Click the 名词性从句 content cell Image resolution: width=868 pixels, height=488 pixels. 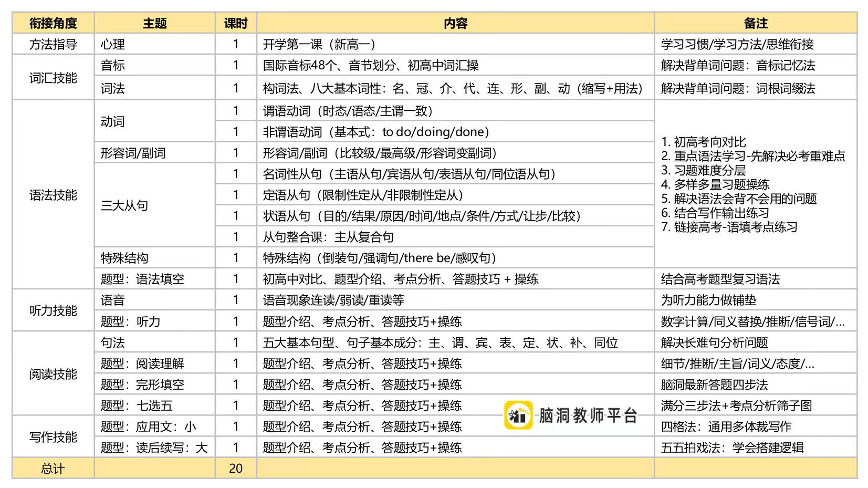tap(455, 173)
